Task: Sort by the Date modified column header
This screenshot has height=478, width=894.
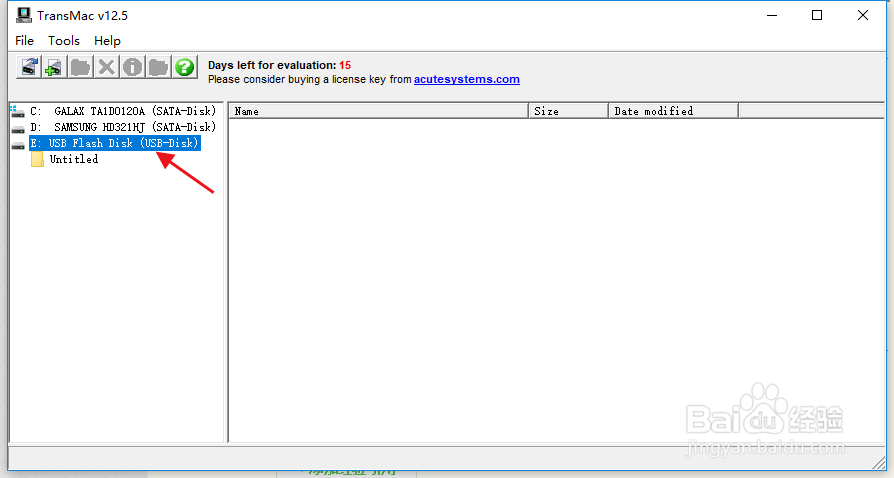Action: click(x=673, y=111)
